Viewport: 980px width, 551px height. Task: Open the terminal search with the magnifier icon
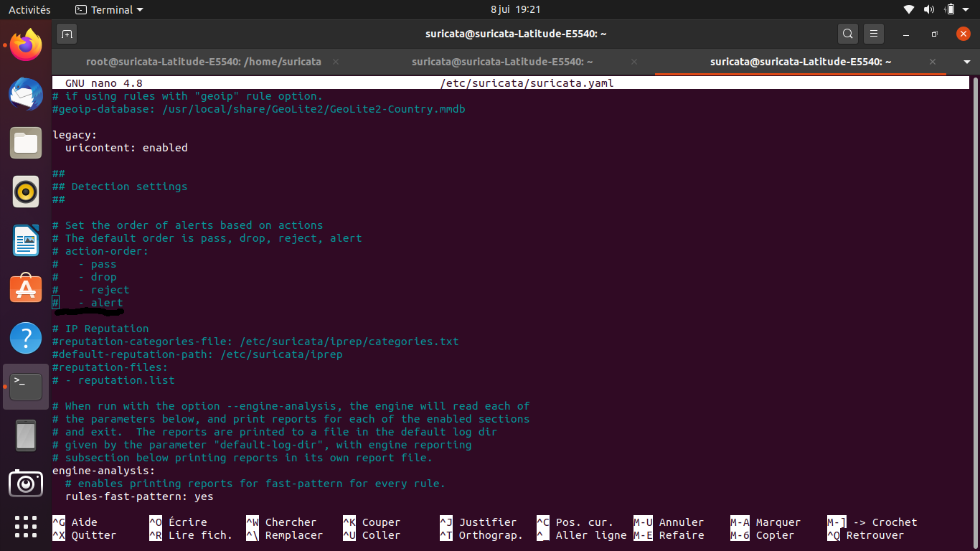point(847,34)
